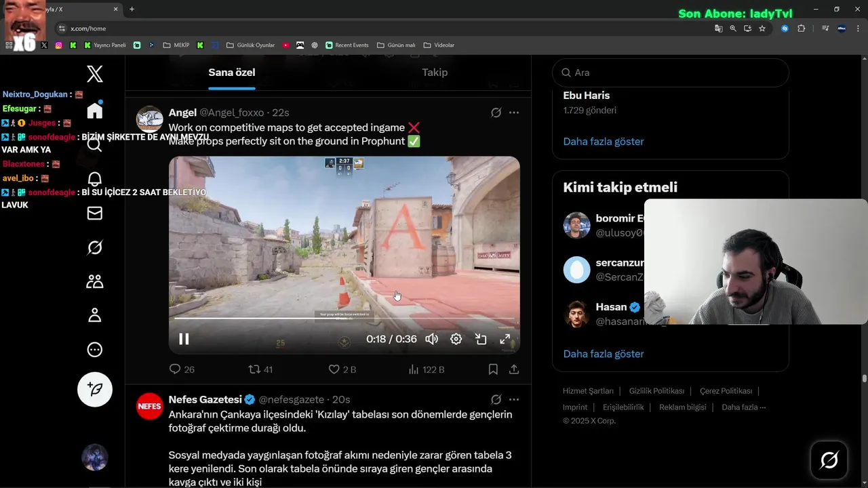The height and width of the screenshot is (488, 868).
Task: Open more options on Nefes Gazetesi post
Action: coord(514,399)
